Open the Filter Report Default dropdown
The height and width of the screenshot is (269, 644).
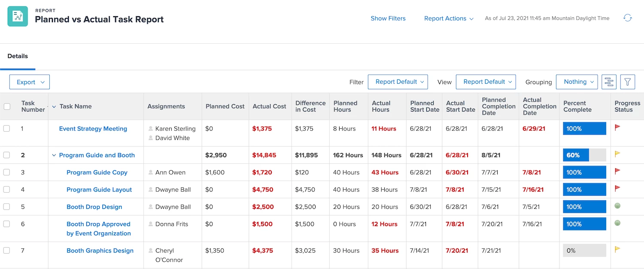398,82
